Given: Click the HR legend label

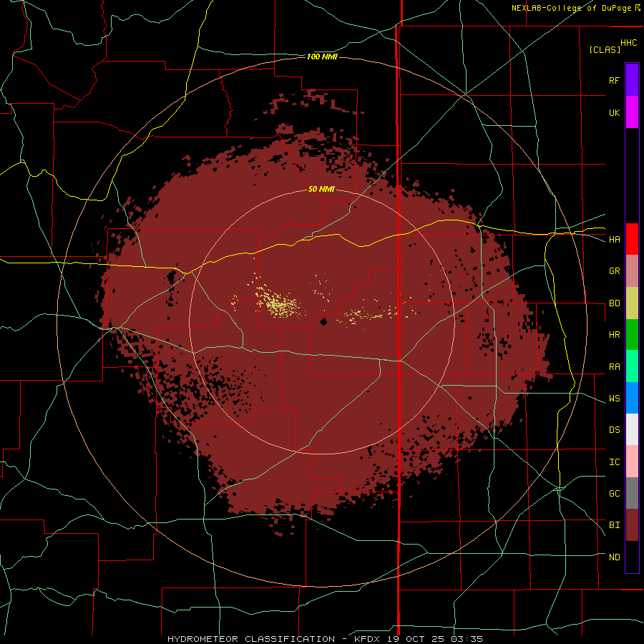Looking at the screenshot, I should [x=614, y=334].
